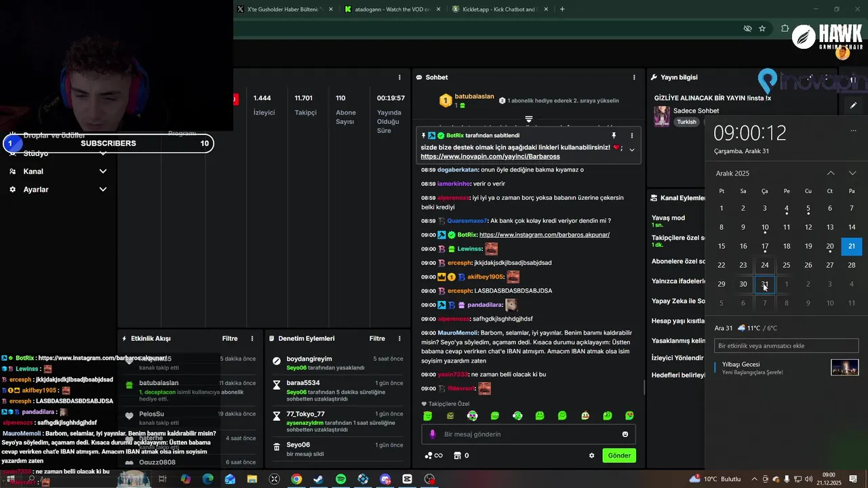Click the calendar reminder input field
This screenshot has height=488, width=868.
tap(787, 346)
